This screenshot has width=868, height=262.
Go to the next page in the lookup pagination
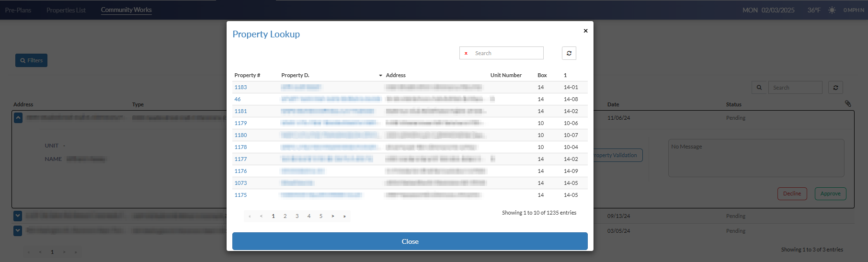point(332,216)
